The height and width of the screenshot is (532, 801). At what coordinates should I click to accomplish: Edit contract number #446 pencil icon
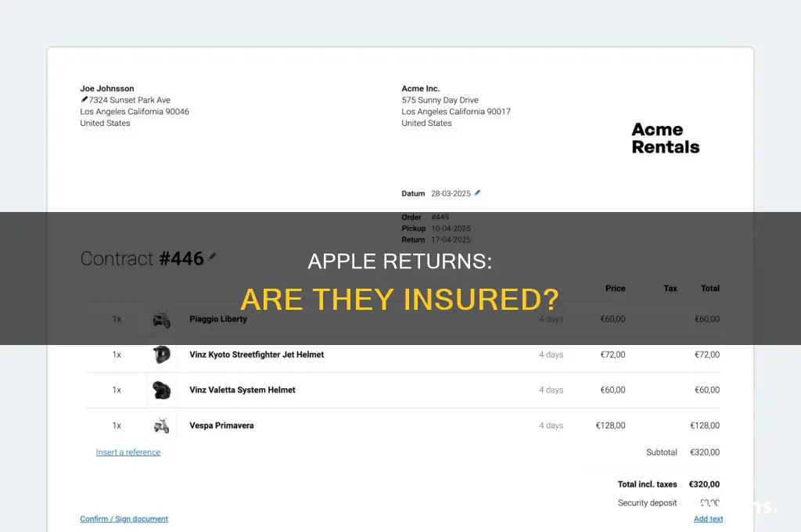pyautogui.click(x=212, y=257)
